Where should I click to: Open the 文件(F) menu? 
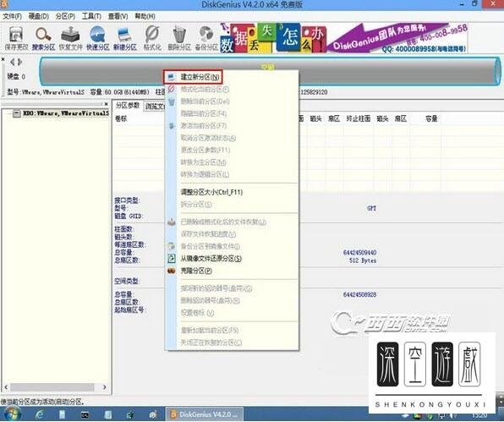[12, 16]
